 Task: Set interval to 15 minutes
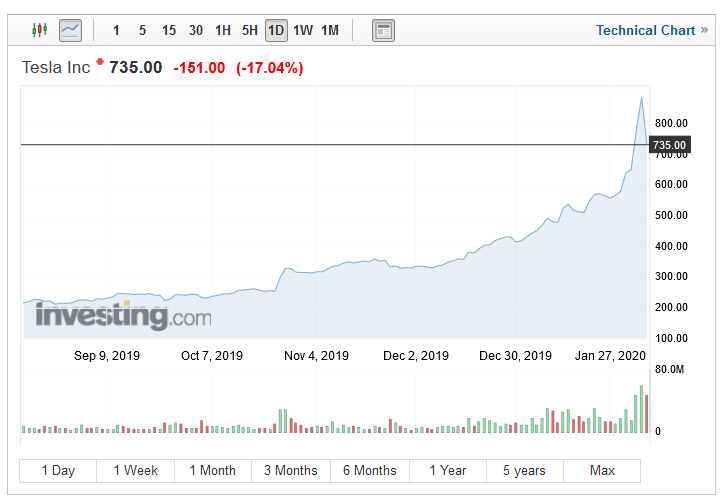169,31
